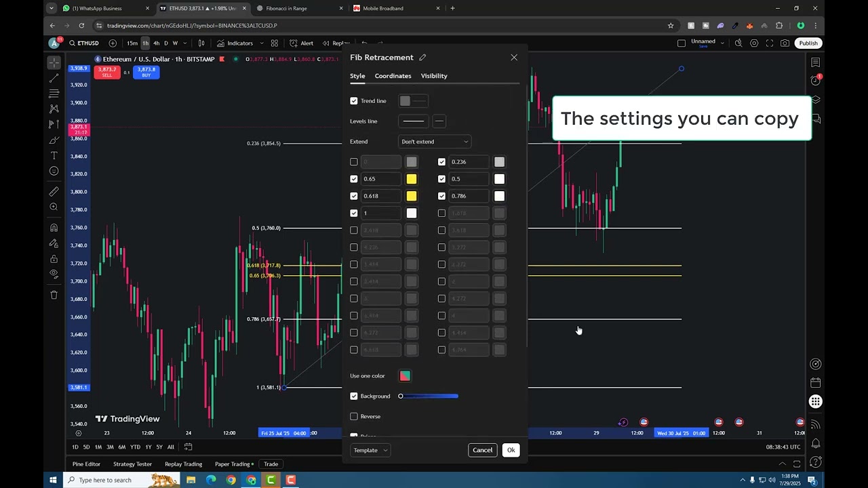Screen dimensions: 868x488
Task: Enable the Reverse checkbox
Action: (x=354, y=416)
